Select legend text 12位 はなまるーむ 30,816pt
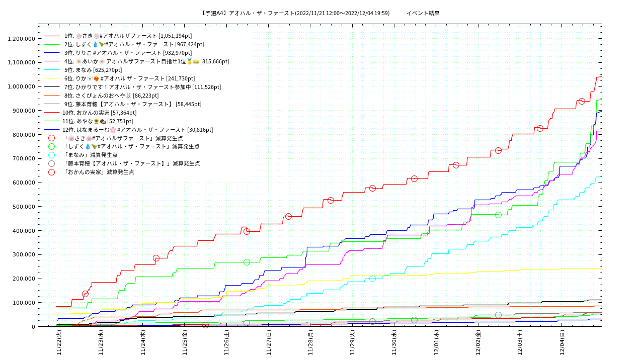 click(x=138, y=130)
